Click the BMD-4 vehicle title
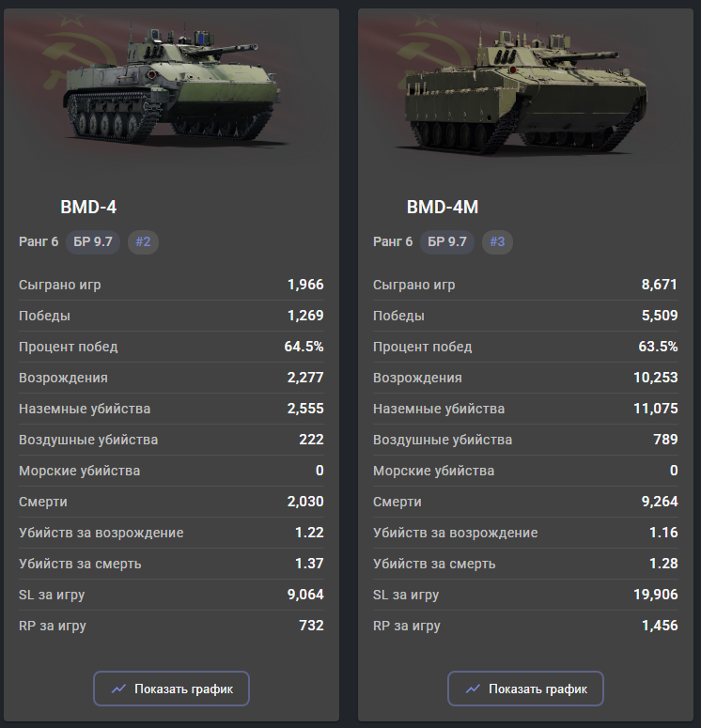The image size is (701, 728). click(88, 208)
